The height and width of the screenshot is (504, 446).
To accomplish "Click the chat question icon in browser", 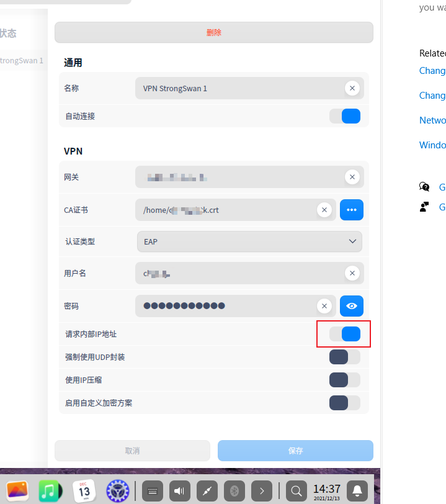I will [x=424, y=186].
